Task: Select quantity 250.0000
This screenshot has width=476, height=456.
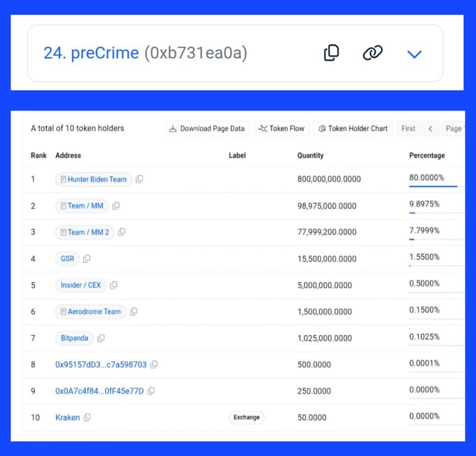Action: (x=314, y=391)
